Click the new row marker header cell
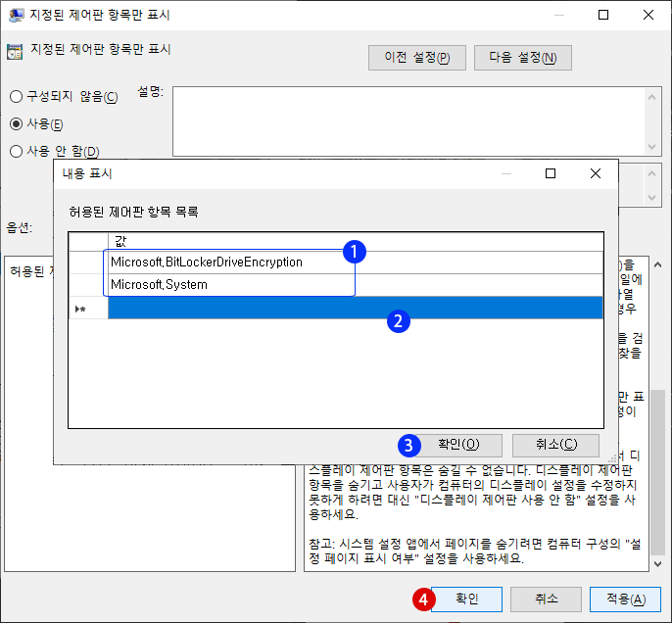Screen dimensions: 672x623 pos(88,308)
